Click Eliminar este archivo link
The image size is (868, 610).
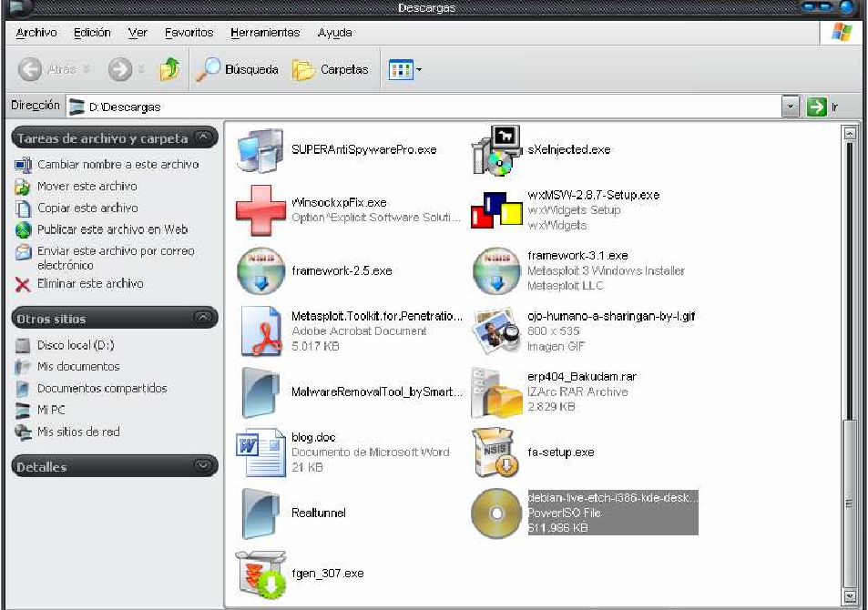click(x=89, y=283)
